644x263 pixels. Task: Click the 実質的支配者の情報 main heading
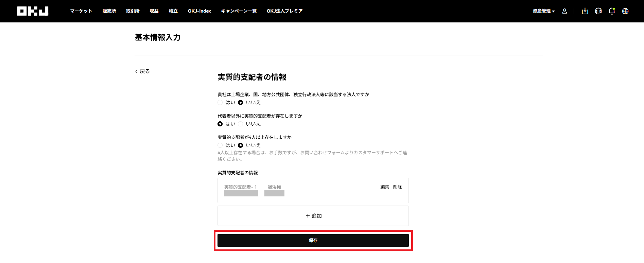pyautogui.click(x=252, y=77)
